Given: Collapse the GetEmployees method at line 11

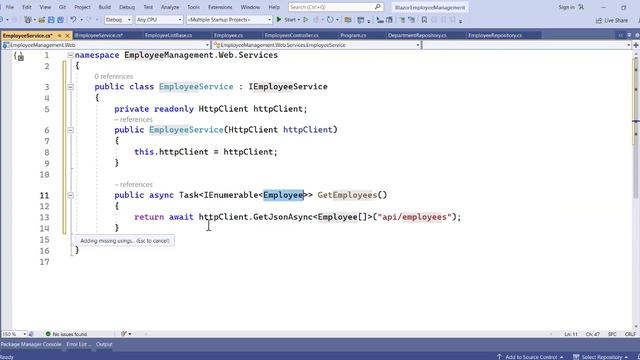Looking at the screenshot, I should (70, 195).
